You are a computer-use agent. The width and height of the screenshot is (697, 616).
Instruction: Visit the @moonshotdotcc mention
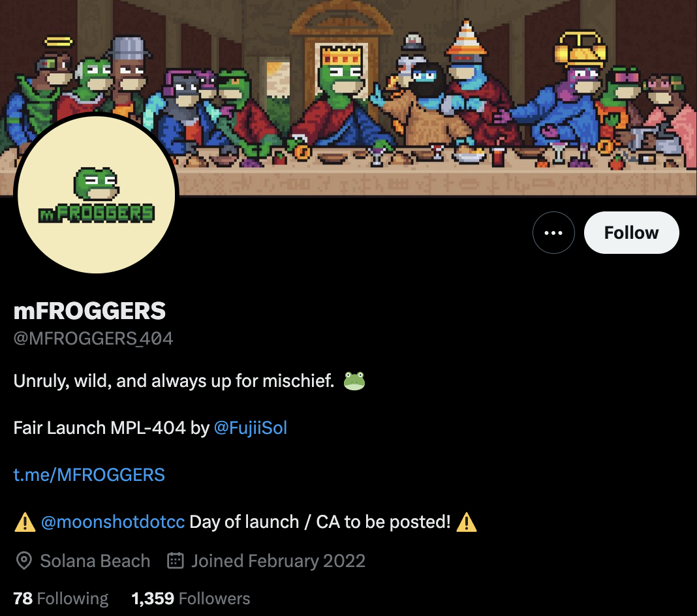(112, 522)
